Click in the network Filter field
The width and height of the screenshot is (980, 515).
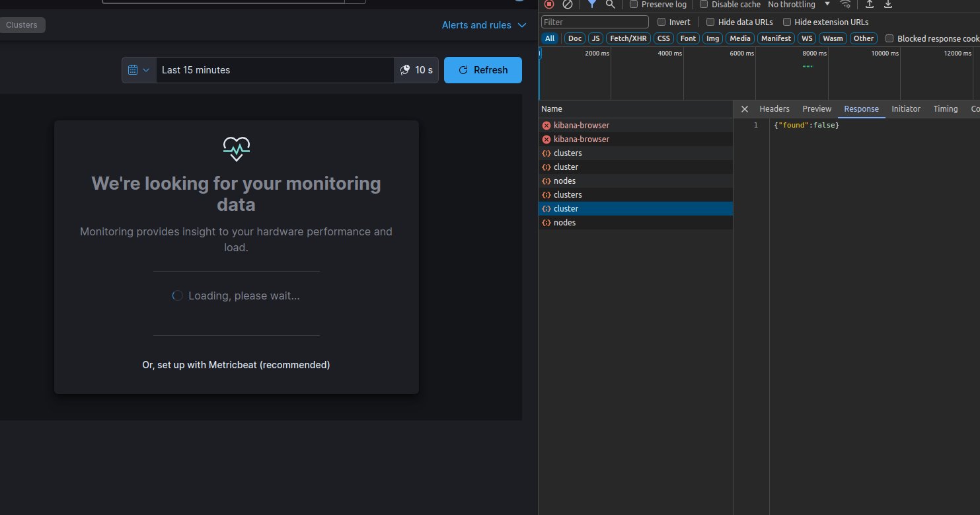click(x=595, y=22)
